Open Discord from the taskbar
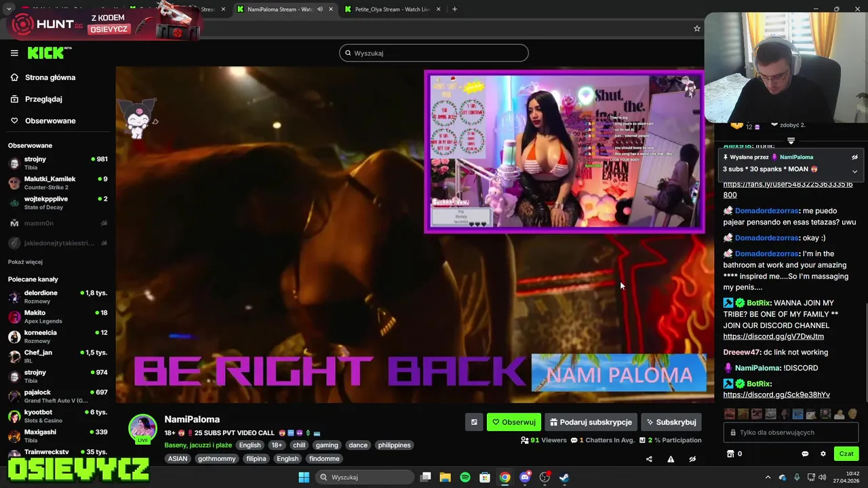Image resolution: width=868 pixels, height=488 pixels. (x=525, y=477)
